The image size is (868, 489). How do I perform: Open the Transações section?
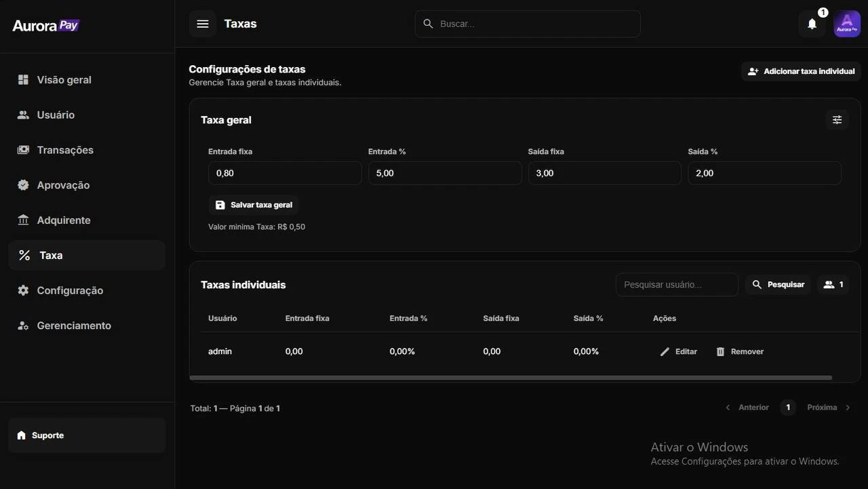65,150
